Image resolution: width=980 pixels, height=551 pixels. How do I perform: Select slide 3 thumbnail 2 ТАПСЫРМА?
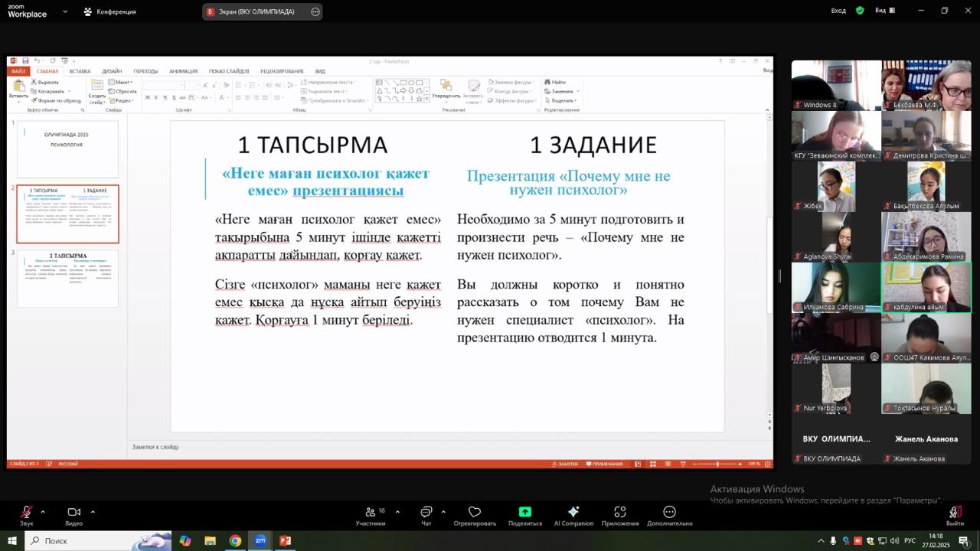[x=68, y=279]
